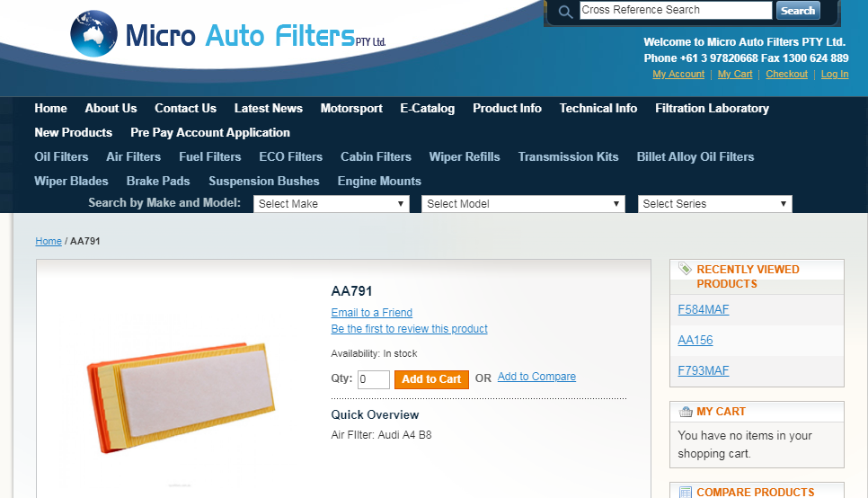This screenshot has height=498, width=868.
Task: Click the Add to Cart button
Action: tap(431, 379)
